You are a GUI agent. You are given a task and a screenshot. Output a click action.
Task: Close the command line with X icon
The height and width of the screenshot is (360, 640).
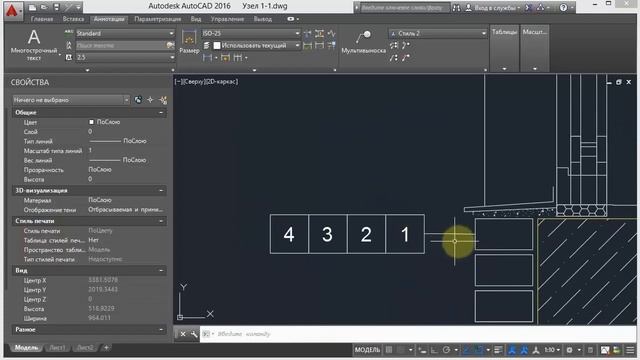183,334
